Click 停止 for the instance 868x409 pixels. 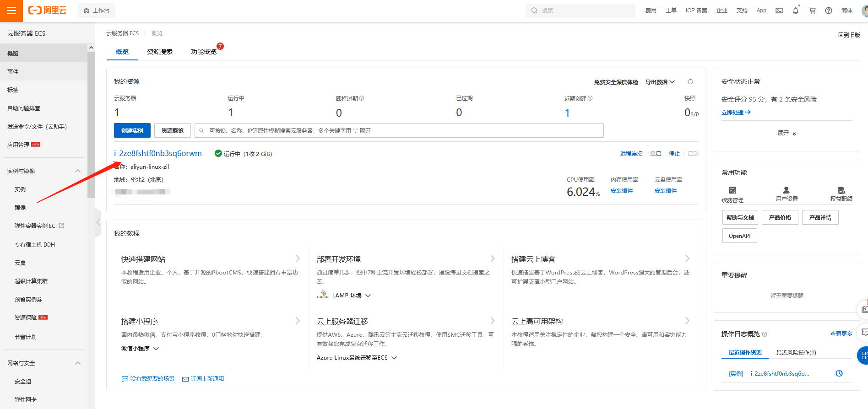pos(674,153)
